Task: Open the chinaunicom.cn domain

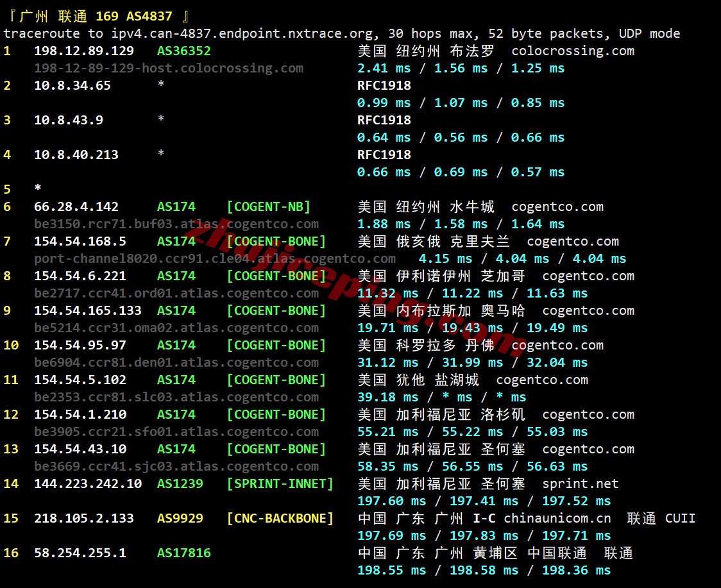Action: [x=557, y=518]
